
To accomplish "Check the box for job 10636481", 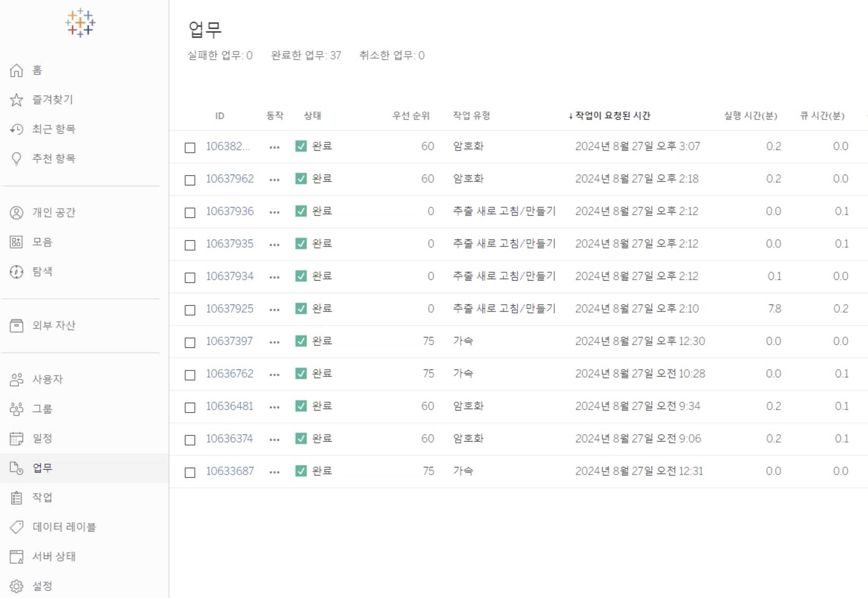I will pyautogui.click(x=190, y=407).
